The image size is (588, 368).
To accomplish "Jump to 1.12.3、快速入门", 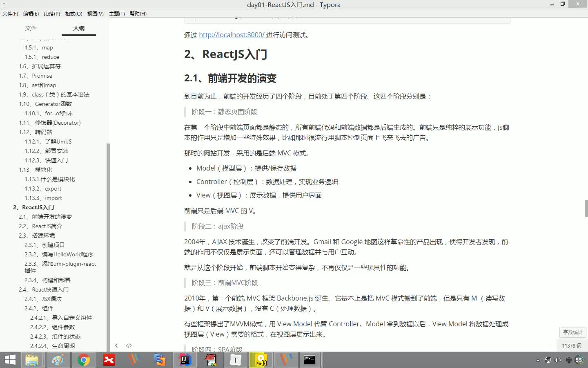I will coord(46,160).
